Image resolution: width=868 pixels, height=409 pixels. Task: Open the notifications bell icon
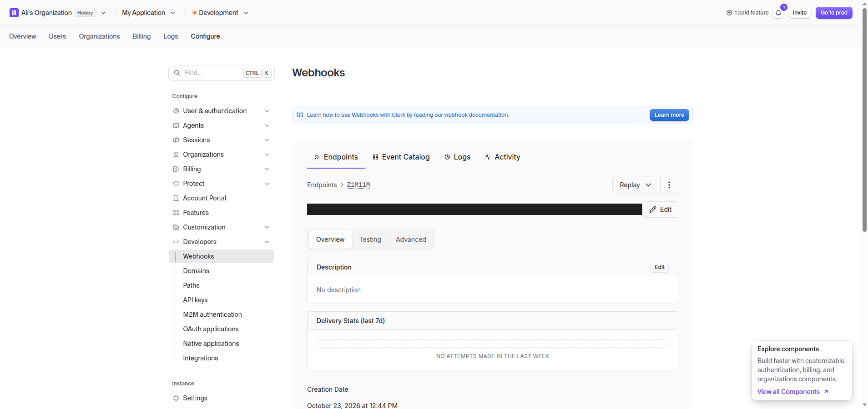click(x=778, y=13)
